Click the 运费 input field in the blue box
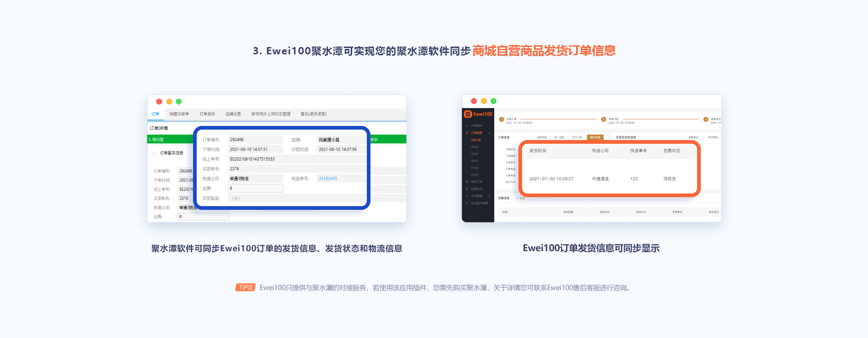 pos(255,188)
